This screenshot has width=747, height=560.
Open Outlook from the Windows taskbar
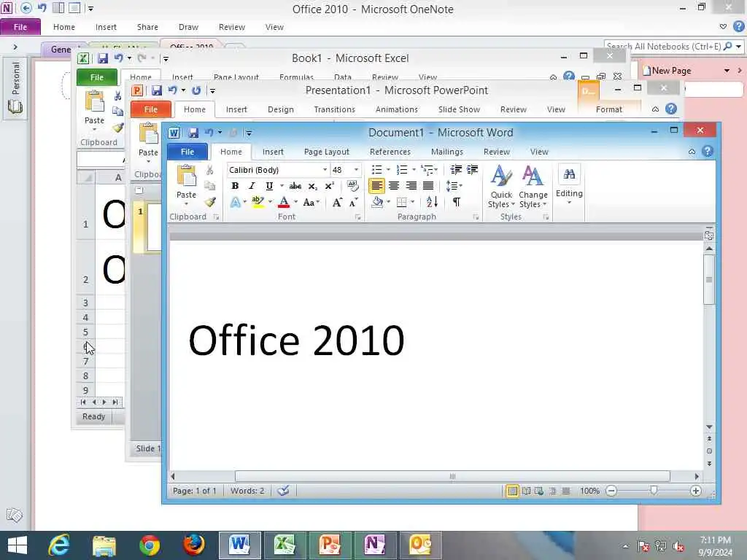(x=420, y=545)
